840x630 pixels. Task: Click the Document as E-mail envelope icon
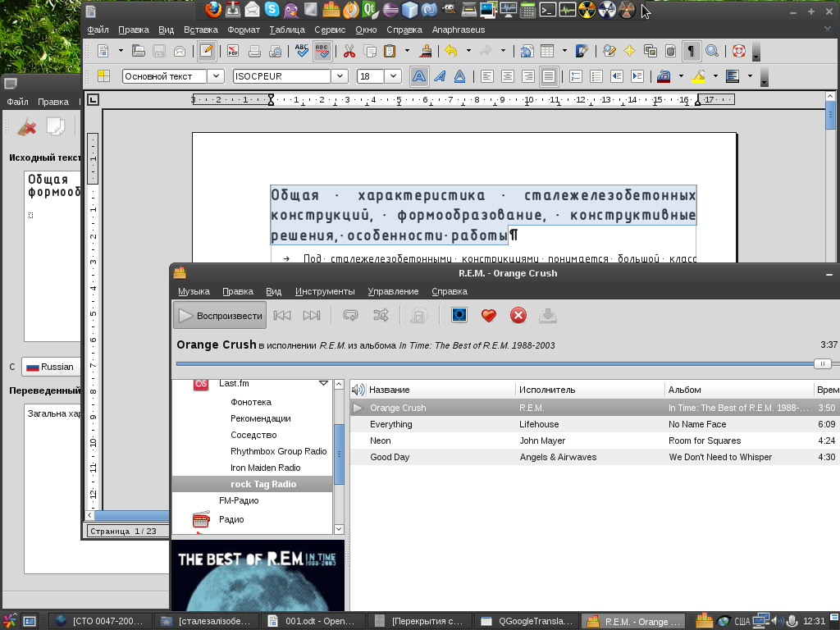tap(180, 51)
